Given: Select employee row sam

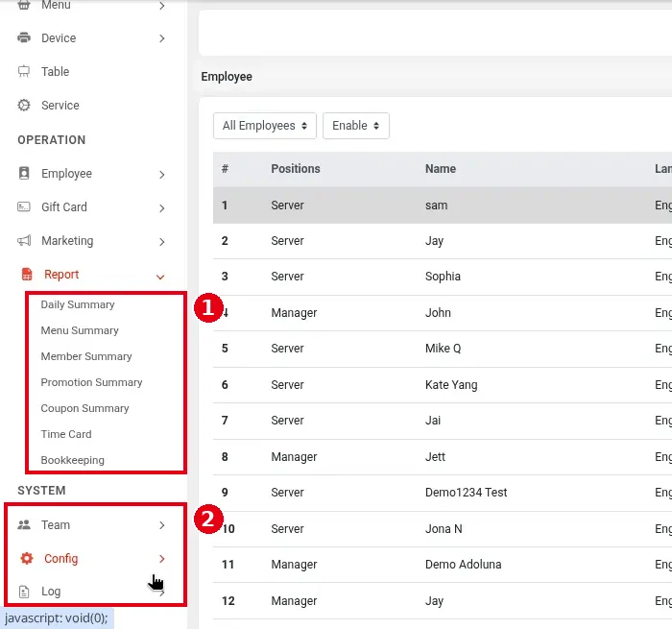Looking at the screenshot, I should click(443, 206).
